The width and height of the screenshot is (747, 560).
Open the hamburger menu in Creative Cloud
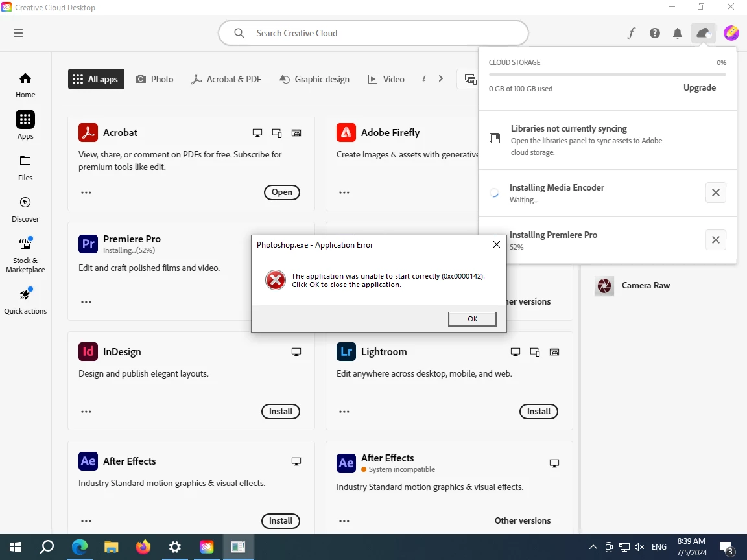pos(18,33)
